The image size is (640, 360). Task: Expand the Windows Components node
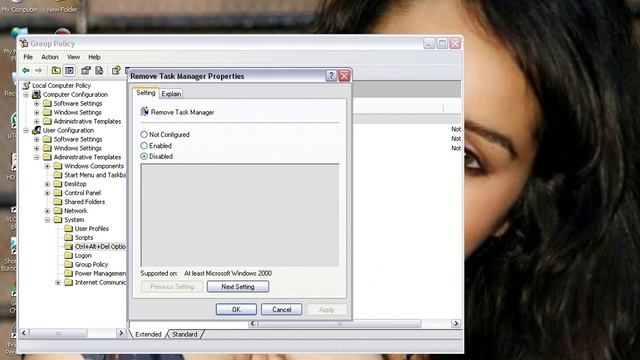[x=47, y=167]
